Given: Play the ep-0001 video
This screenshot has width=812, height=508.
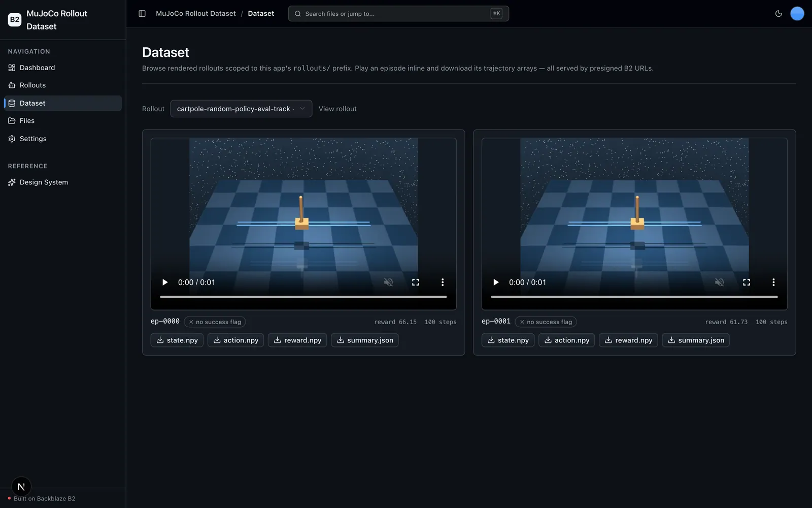Looking at the screenshot, I should [496, 282].
